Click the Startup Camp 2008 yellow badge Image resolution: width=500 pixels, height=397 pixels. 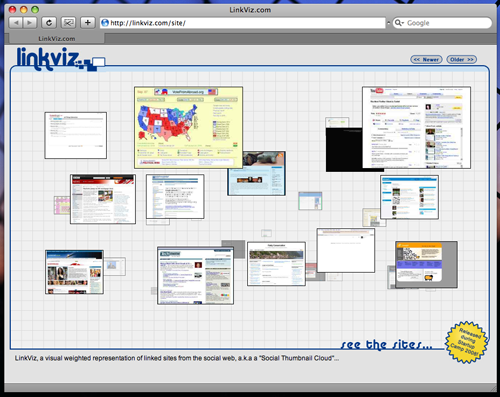[467, 342]
